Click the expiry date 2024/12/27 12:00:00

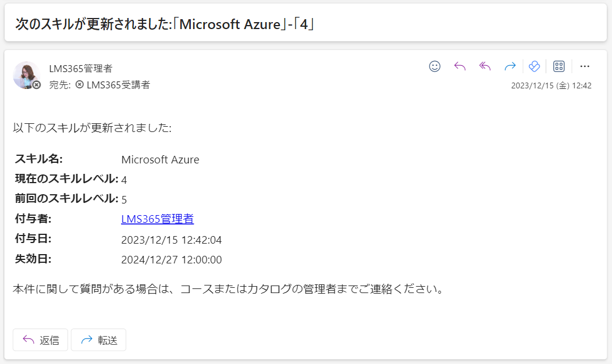click(172, 260)
